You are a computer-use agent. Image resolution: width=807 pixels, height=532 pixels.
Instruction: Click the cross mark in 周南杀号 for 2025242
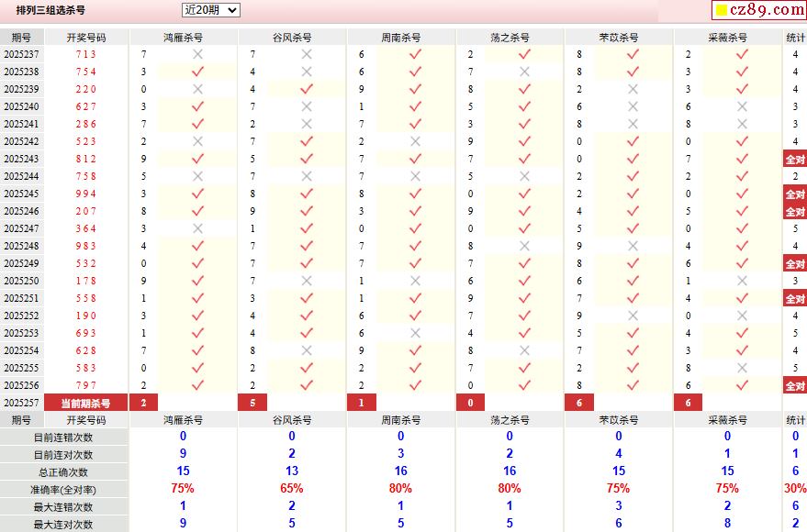[x=415, y=141]
